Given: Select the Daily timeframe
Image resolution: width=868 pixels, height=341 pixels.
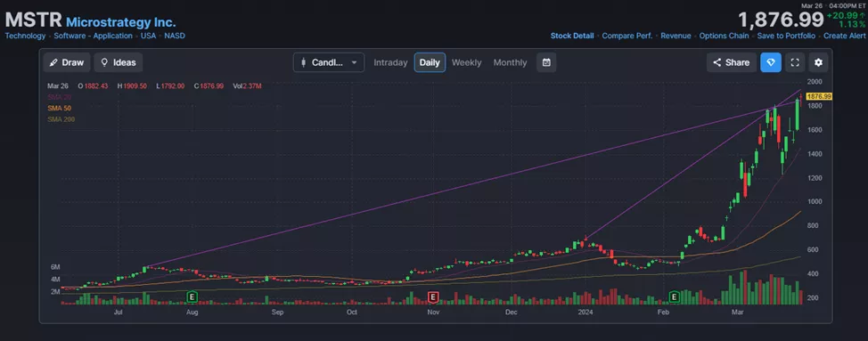Looking at the screenshot, I should point(430,62).
